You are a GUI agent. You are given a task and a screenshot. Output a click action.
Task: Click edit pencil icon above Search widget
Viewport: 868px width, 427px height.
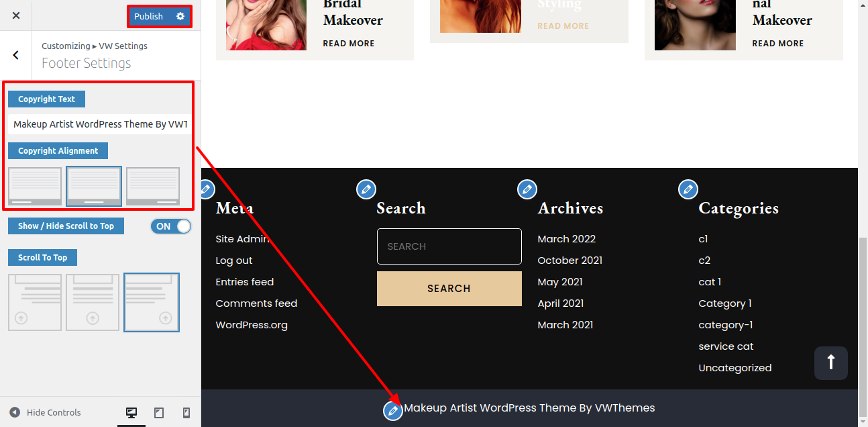click(x=366, y=189)
